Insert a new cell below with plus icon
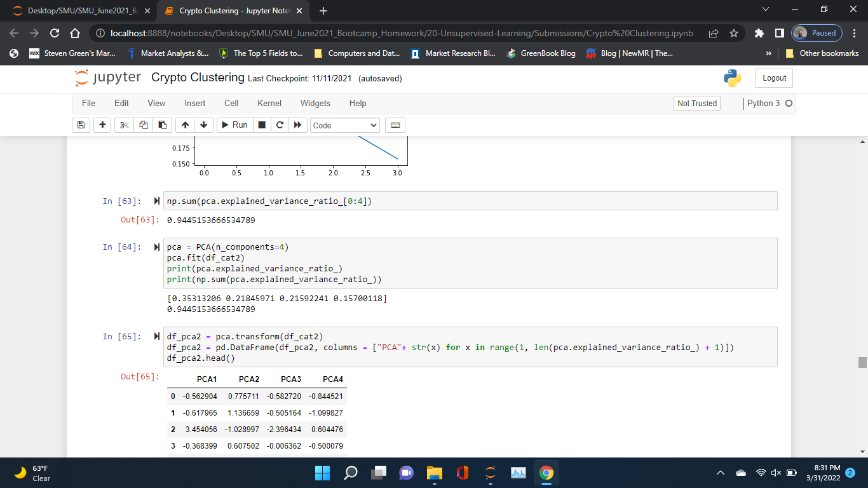Screen dimensions: 868x488 pos(102,125)
